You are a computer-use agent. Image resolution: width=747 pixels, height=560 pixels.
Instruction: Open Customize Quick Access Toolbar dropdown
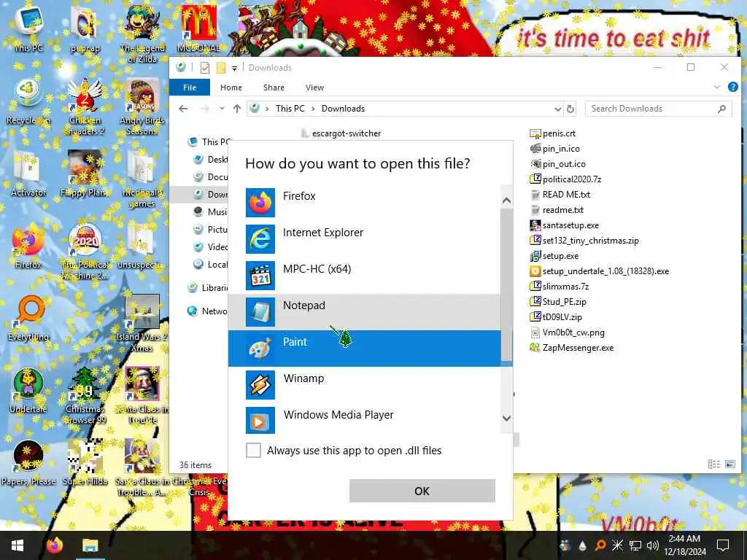pos(234,68)
